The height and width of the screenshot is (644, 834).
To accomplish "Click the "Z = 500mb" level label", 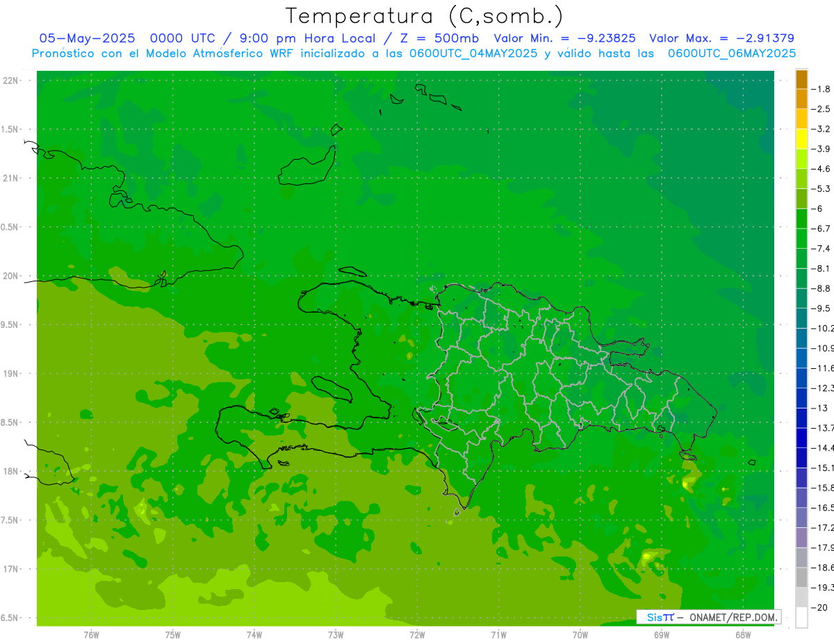I will click(x=439, y=38).
